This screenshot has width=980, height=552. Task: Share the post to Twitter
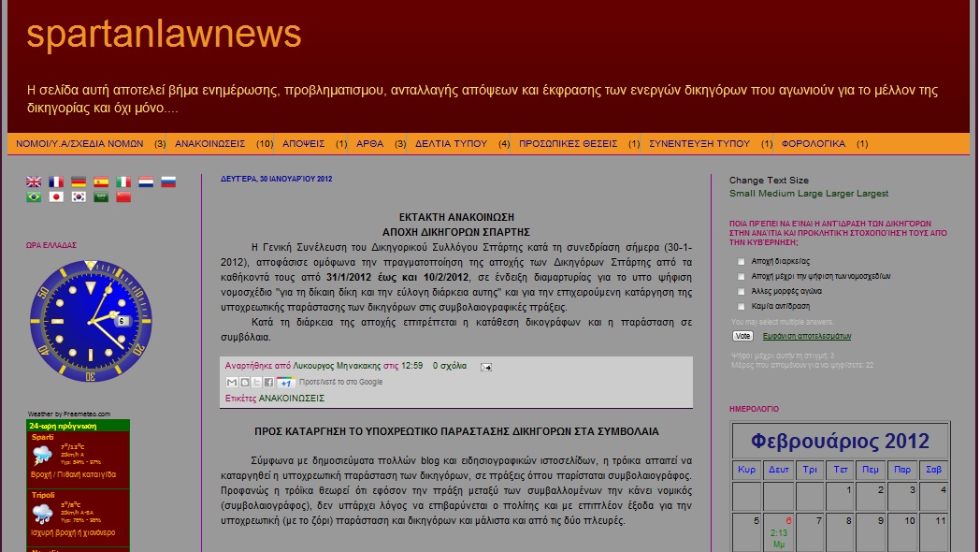click(256, 383)
